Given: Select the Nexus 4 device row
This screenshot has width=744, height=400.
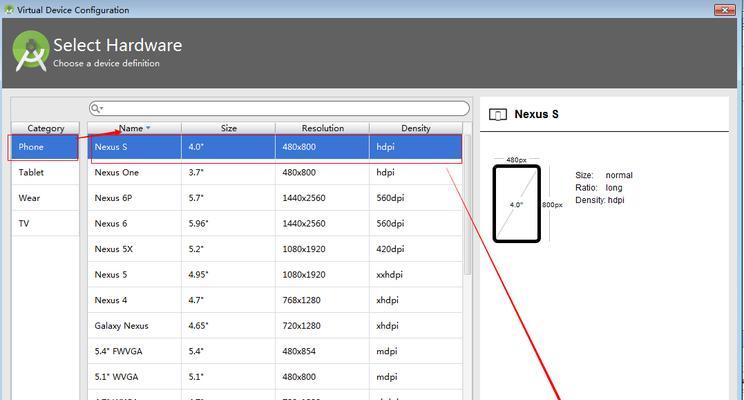Looking at the screenshot, I should [275, 300].
